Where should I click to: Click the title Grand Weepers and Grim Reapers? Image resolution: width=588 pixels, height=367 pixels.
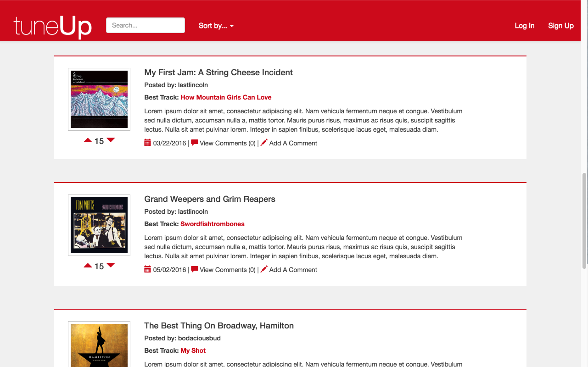(210, 199)
